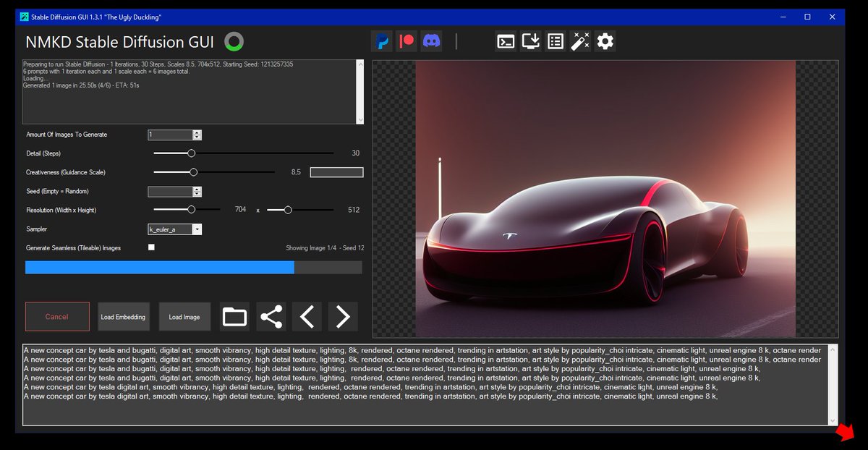Click the 'Sampler' label

coord(36,229)
